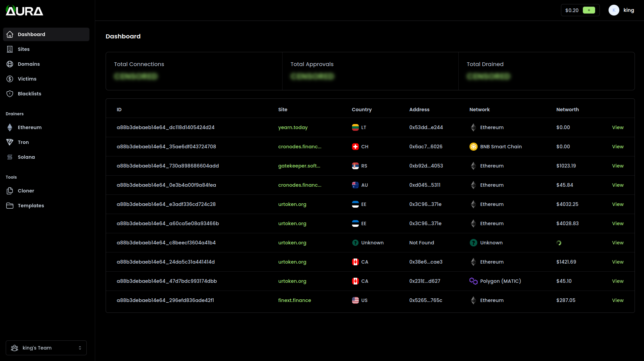The width and height of the screenshot is (644, 361).
Task: Click the user avatar circle
Action: (x=614, y=10)
